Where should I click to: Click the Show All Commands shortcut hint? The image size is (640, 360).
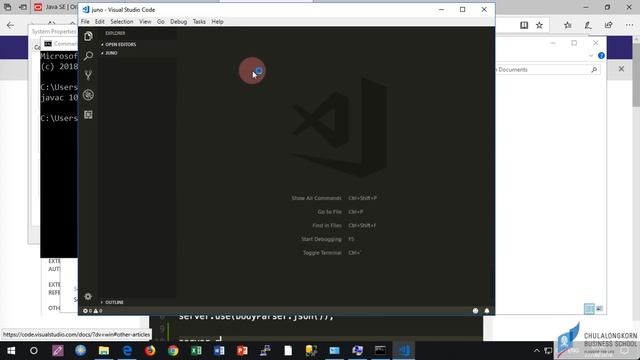334,198
